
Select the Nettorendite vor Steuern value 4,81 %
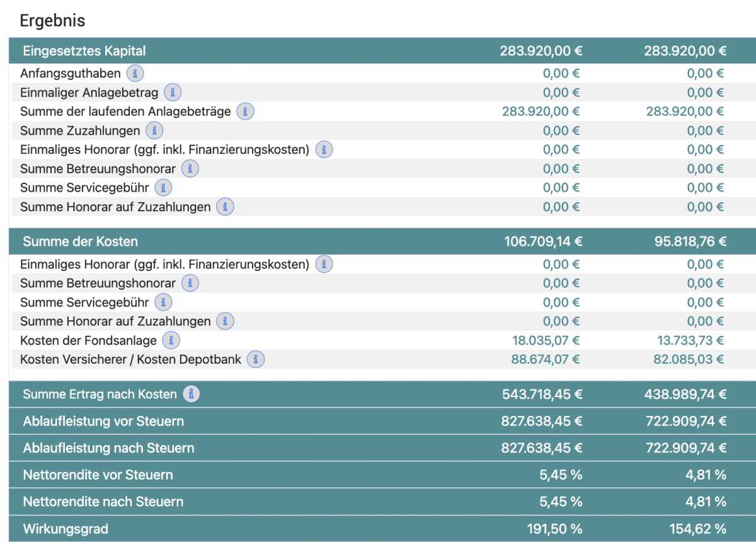[706, 475]
